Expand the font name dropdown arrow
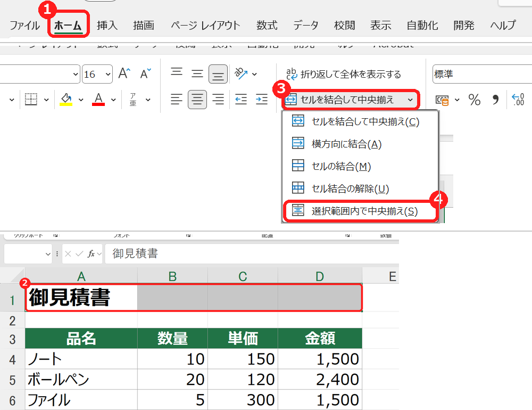The image size is (532, 410). (x=76, y=74)
